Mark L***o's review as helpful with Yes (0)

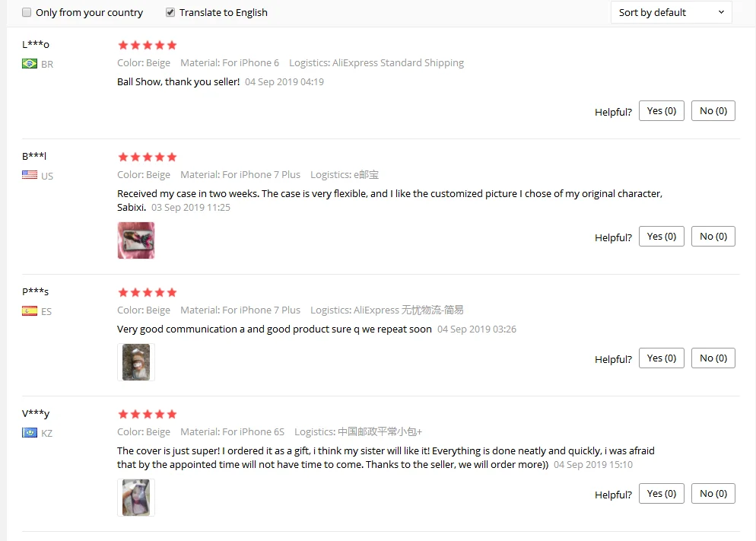(x=662, y=111)
